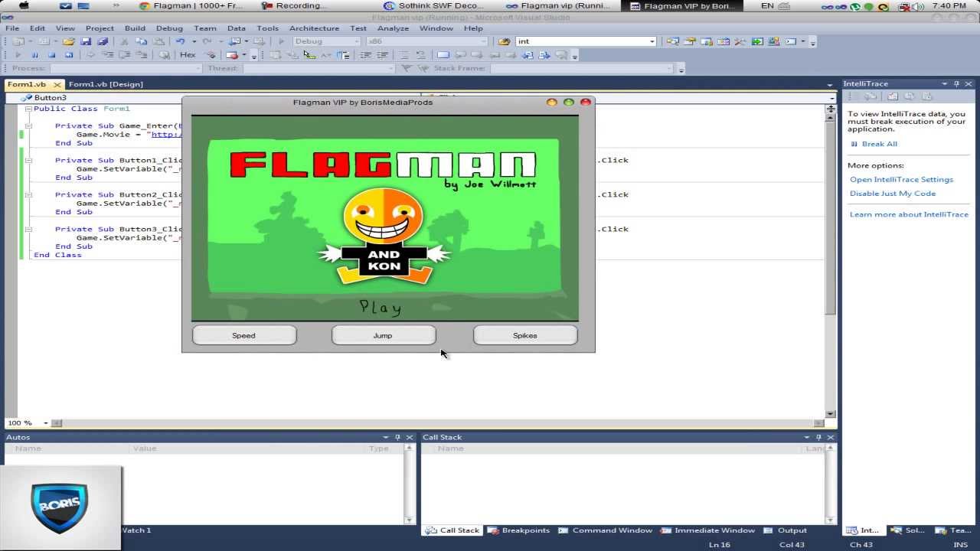
Task: Click the Stop Debugging square icon
Action: tap(51, 55)
